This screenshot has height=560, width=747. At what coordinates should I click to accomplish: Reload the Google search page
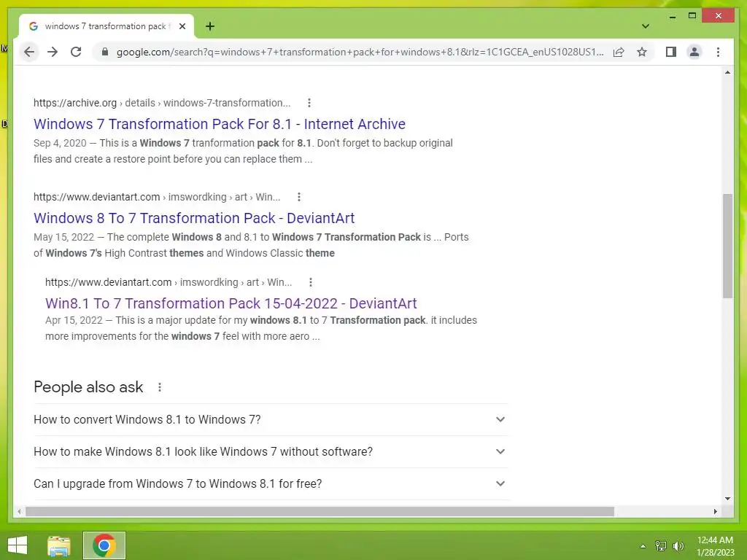click(76, 52)
